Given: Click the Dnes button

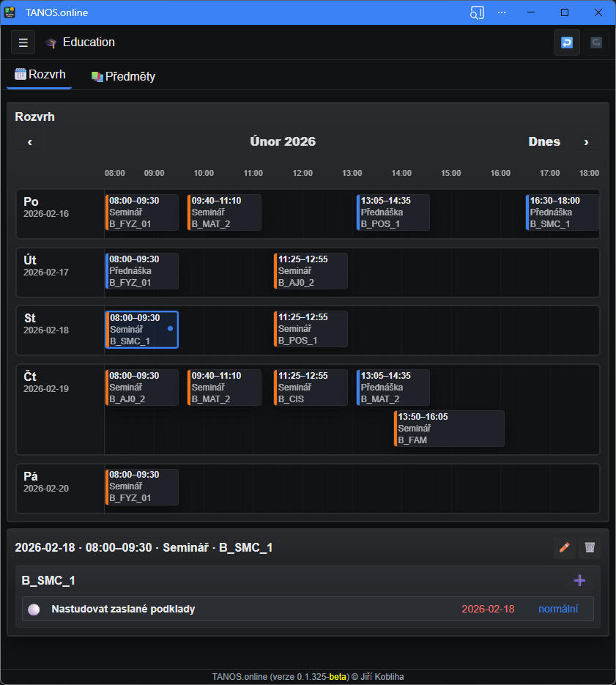Looking at the screenshot, I should pyautogui.click(x=544, y=142).
